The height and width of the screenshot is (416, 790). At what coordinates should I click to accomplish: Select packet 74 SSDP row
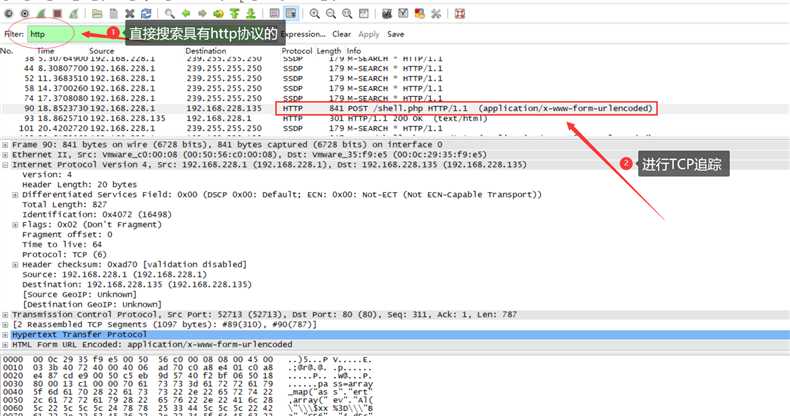pyautogui.click(x=395, y=98)
